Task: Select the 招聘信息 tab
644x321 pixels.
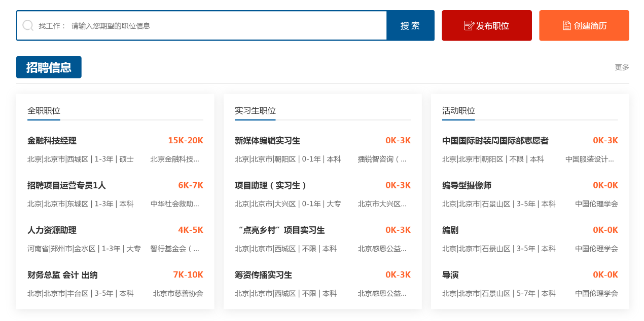Action: point(49,67)
